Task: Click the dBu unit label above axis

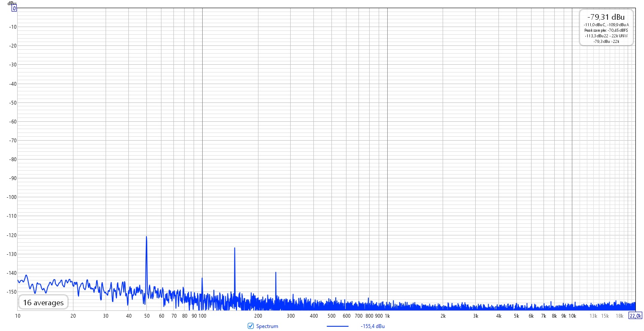Action: [12, 3]
